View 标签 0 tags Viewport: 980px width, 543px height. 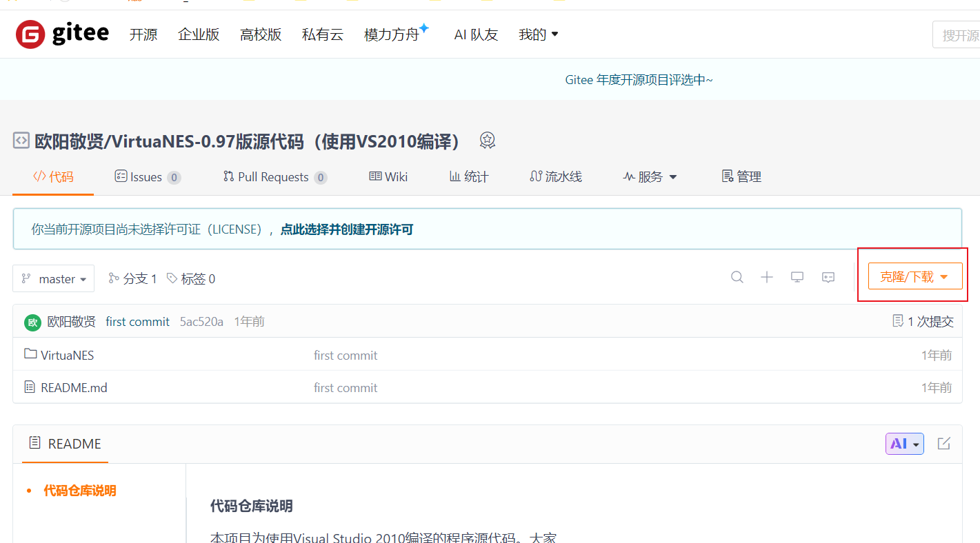coord(191,278)
